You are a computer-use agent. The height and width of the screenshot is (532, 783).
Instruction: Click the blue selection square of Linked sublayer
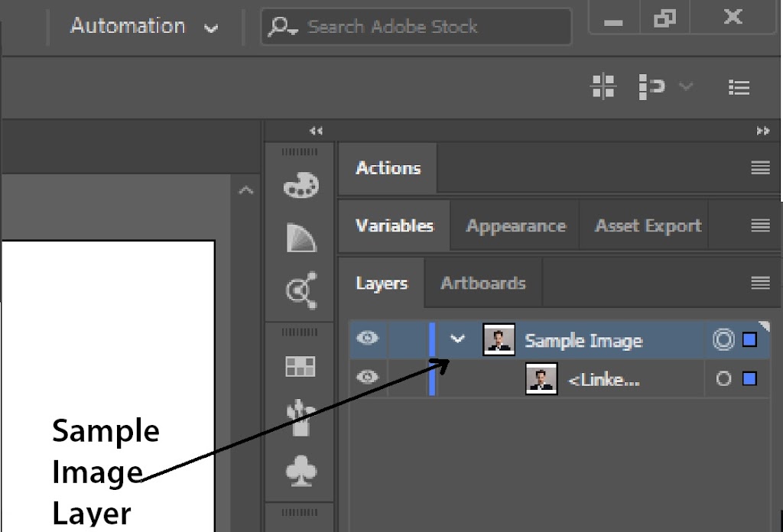[x=749, y=378]
